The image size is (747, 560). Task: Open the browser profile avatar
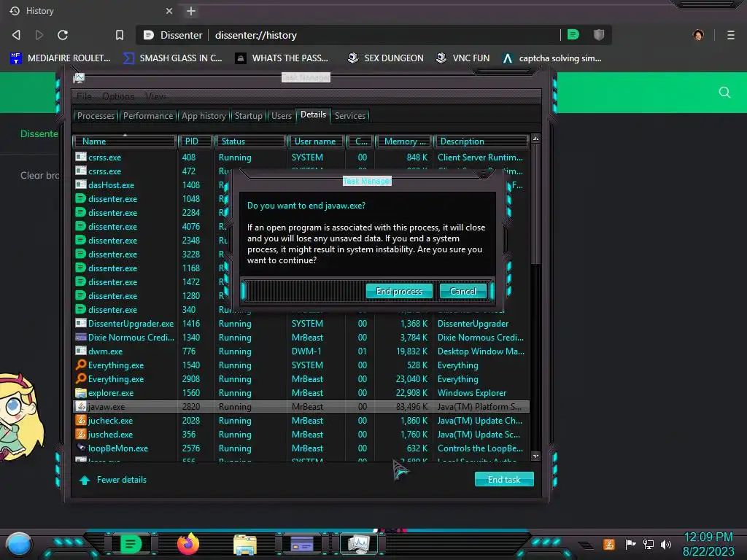coord(698,35)
